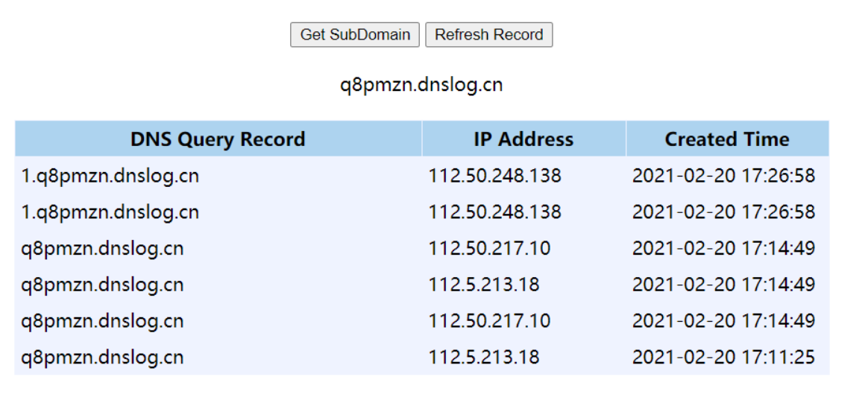Image resolution: width=868 pixels, height=400 pixels.
Task: Select the last 112.50.217.10 IP address
Action: point(489,322)
